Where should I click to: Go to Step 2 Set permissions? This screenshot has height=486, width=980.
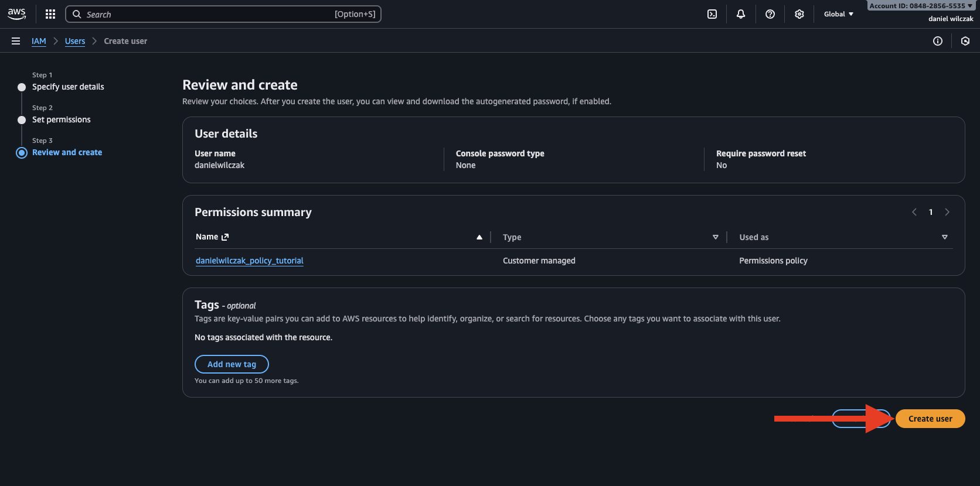[x=62, y=119]
